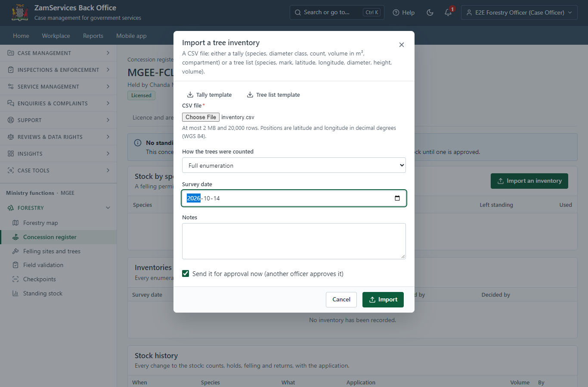Download the Tree list template
This screenshot has width=588, height=387.
pyautogui.click(x=273, y=95)
